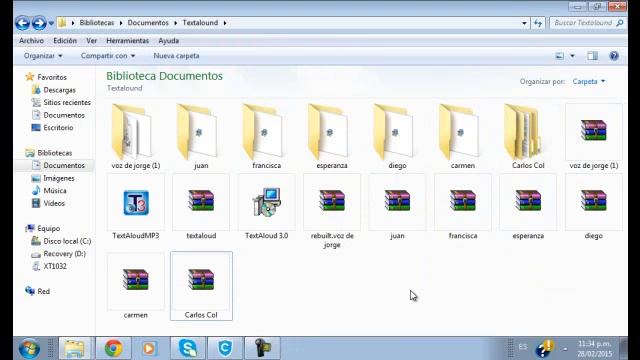
Task: Go to Bibliotecas in the address bar
Action: coord(97,23)
